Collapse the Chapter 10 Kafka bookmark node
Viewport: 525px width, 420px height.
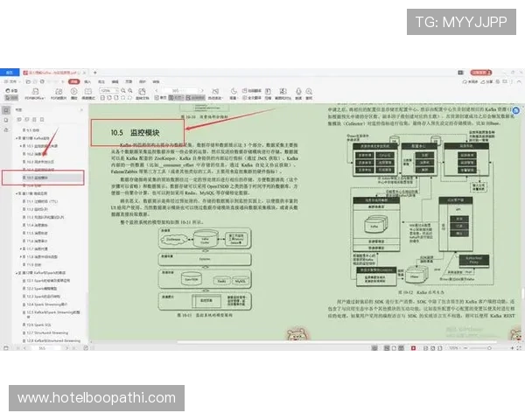click(x=16, y=138)
